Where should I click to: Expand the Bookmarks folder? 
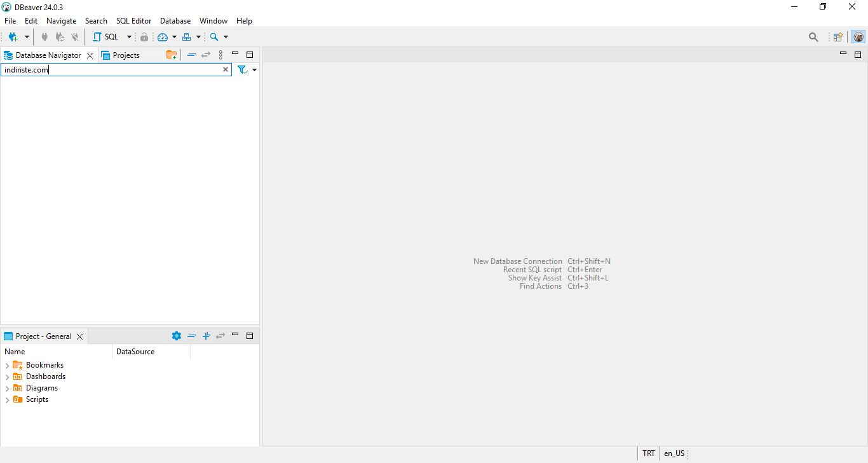coord(7,366)
